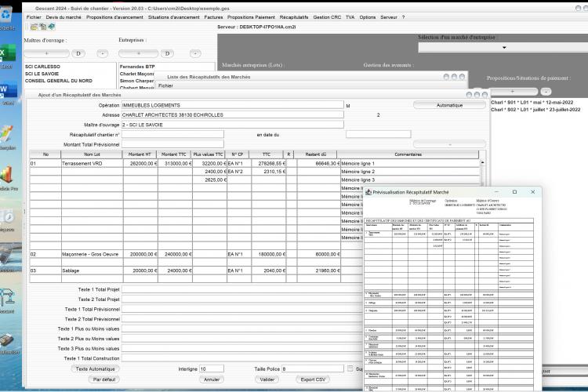This screenshot has height=392, width=588.
Task: Click the Texte Automatique button
Action: coord(95,369)
